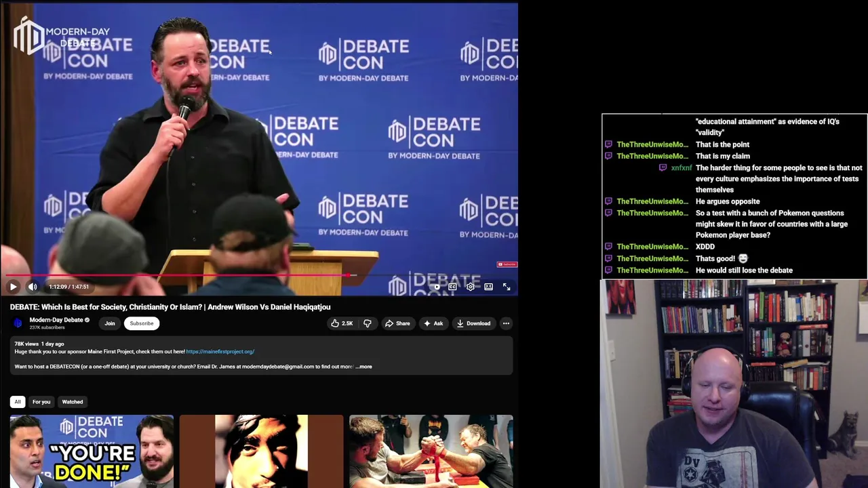The height and width of the screenshot is (488, 868).
Task: Expand the description with ...more
Action: tap(364, 367)
